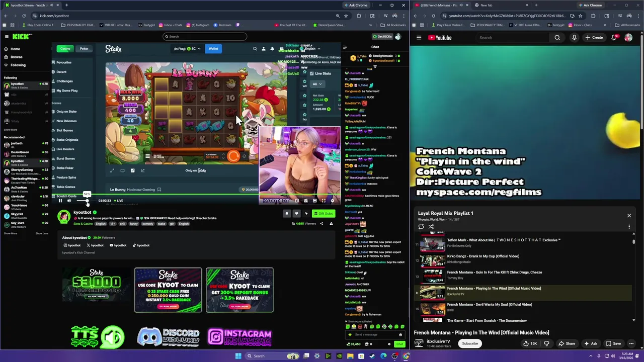Click the Show Less link
644x362 pixels.
click(x=42, y=233)
